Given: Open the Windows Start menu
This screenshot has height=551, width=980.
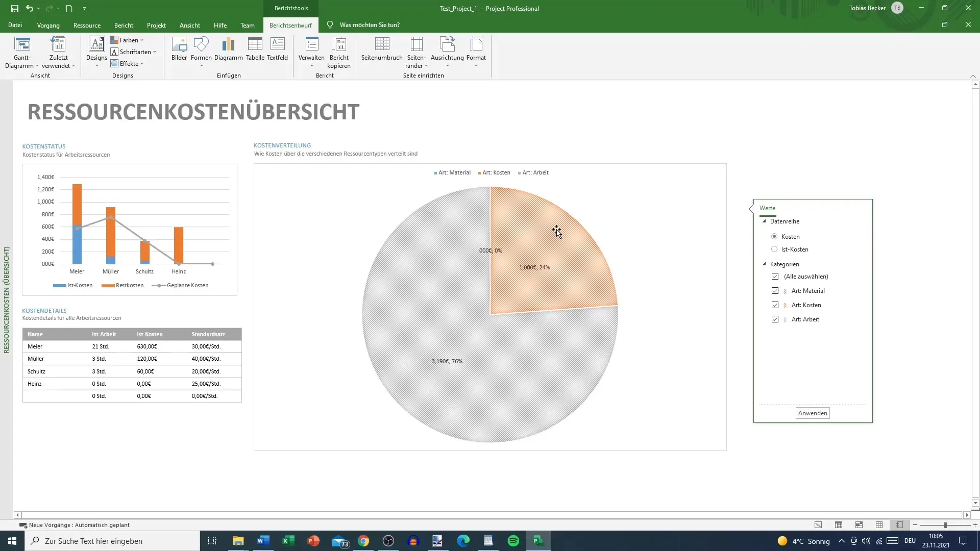Looking at the screenshot, I should [x=12, y=541].
